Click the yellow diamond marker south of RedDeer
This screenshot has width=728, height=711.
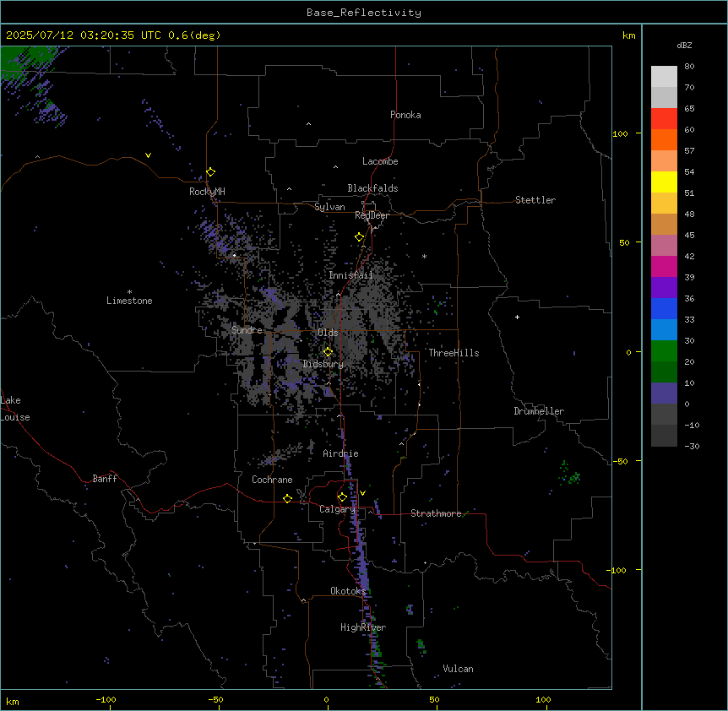coord(360,237)
